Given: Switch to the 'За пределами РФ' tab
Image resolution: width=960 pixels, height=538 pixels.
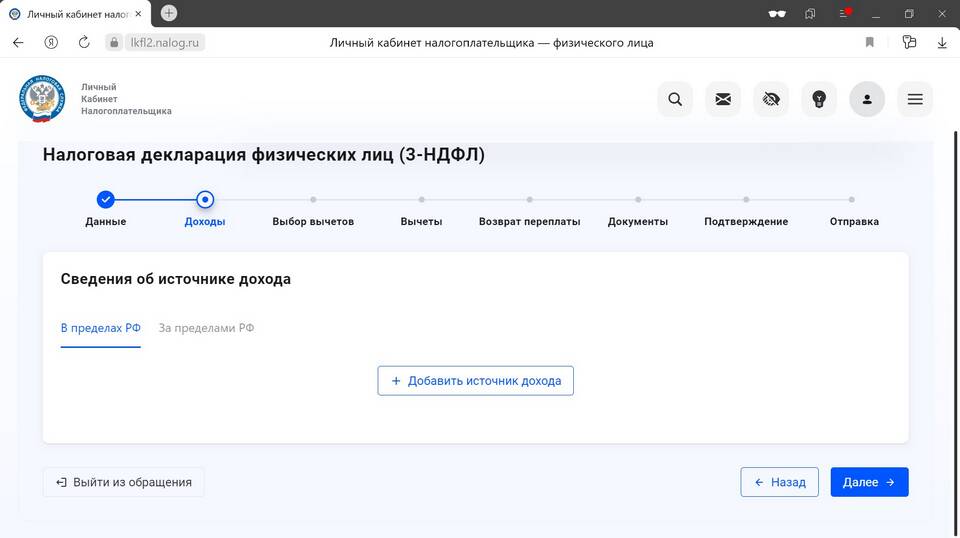Looking at the screenshot, I should tap(206, 328).
